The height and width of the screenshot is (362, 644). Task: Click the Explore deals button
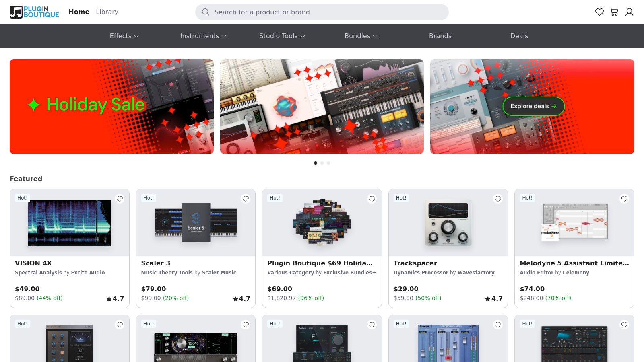click(533, 106)
